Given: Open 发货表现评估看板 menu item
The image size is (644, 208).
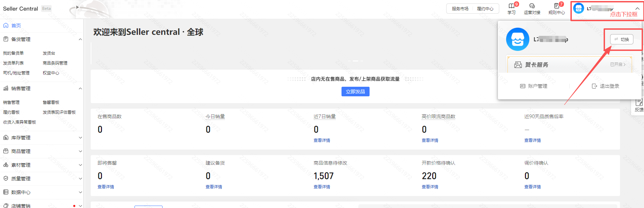Looking at the screenshot, I should click(59, 112).
